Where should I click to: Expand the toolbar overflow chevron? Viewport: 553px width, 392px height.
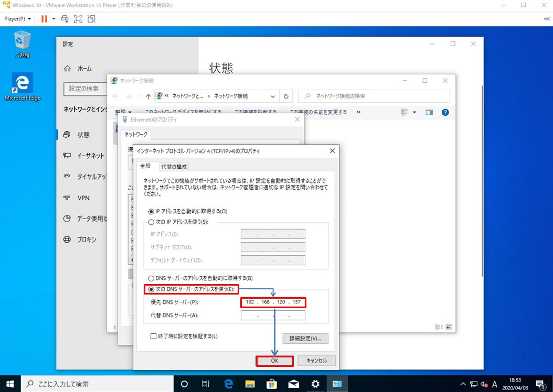coord(358,112)
